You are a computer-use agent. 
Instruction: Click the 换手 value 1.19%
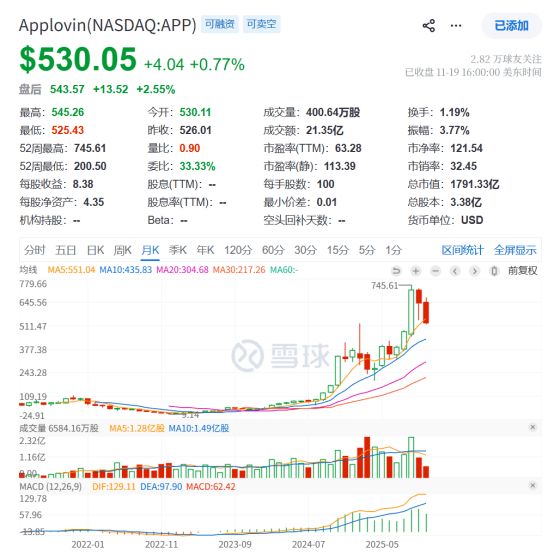(454, 113)
